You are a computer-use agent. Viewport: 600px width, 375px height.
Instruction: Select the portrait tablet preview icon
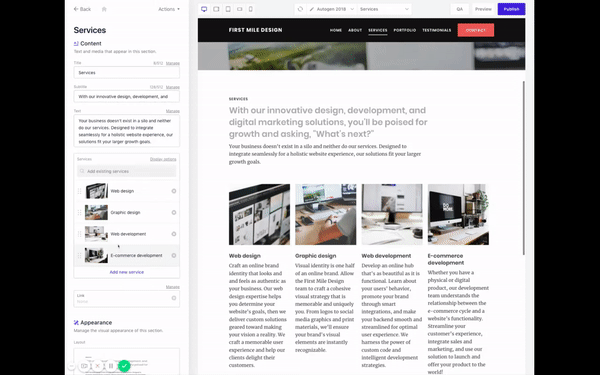click(x=228, y=9)
